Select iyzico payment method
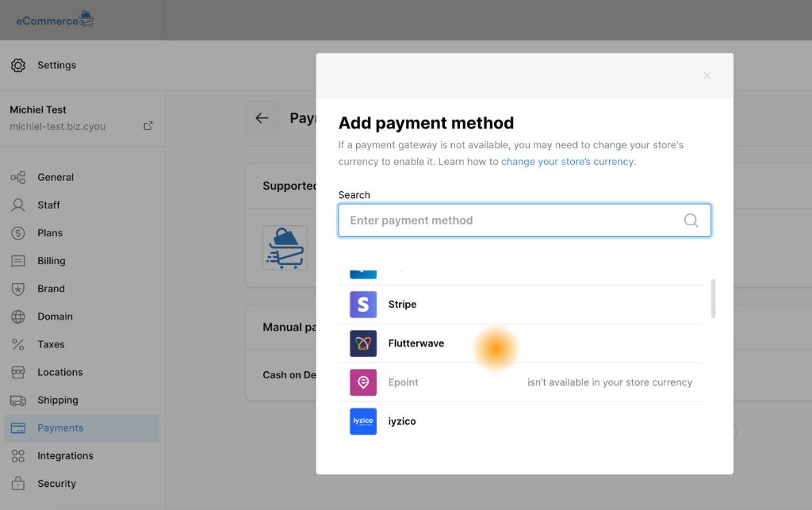Screen dimensions: 812x510 pyautogui.click(x=402, y=421)
